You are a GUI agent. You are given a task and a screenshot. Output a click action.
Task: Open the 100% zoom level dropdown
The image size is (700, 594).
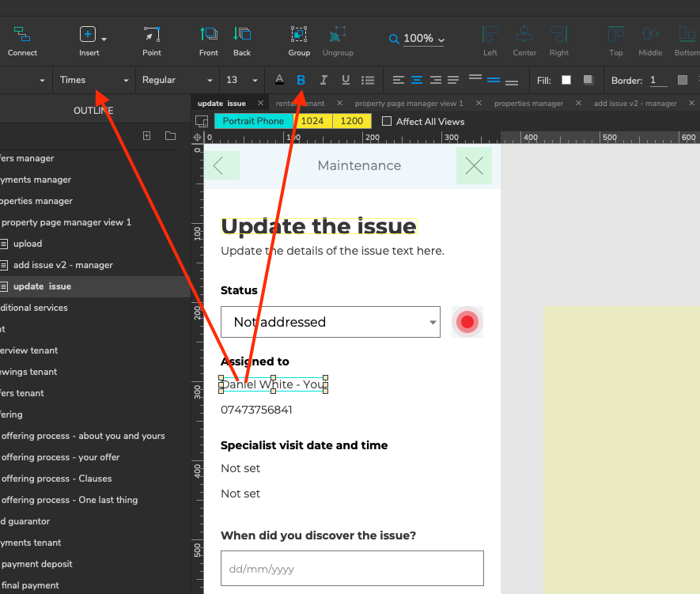tap(418, 39)
